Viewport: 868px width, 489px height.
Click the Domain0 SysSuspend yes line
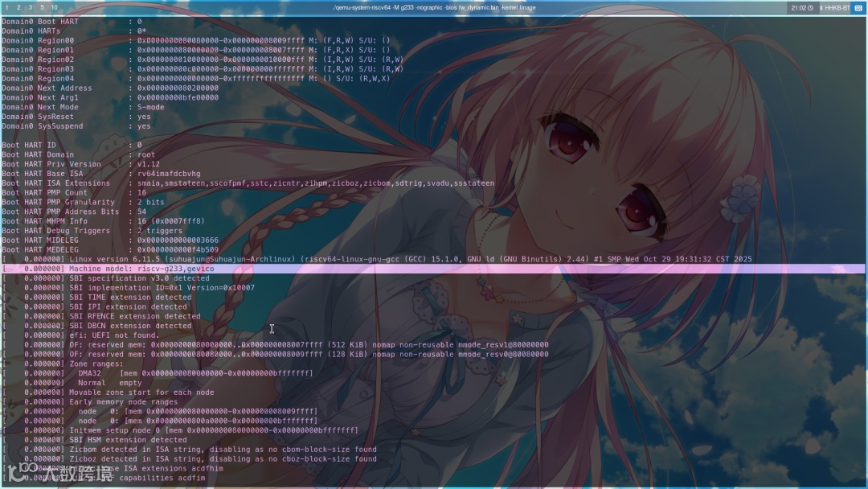pyautogui.click(x=76, y=126)
